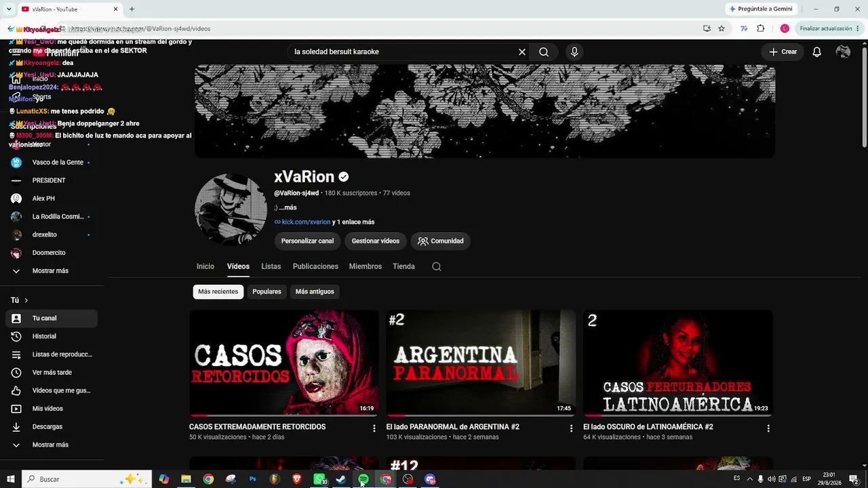Open the YouTube account avatar menu

843,52
